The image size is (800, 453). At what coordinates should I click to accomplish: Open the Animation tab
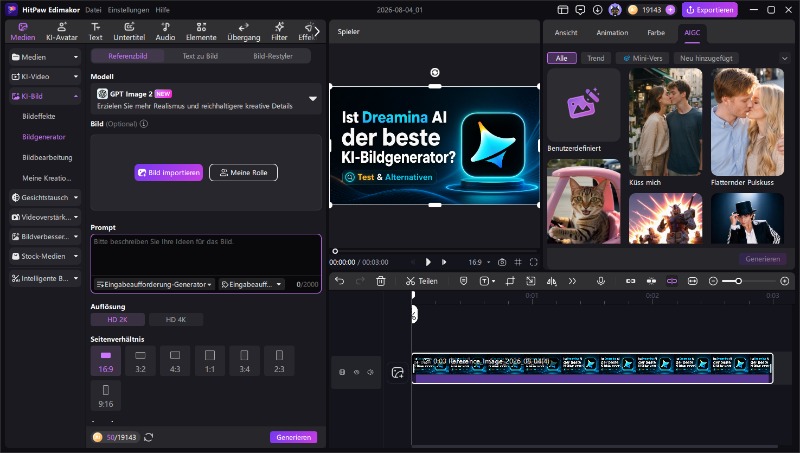[x=612, y=32]
